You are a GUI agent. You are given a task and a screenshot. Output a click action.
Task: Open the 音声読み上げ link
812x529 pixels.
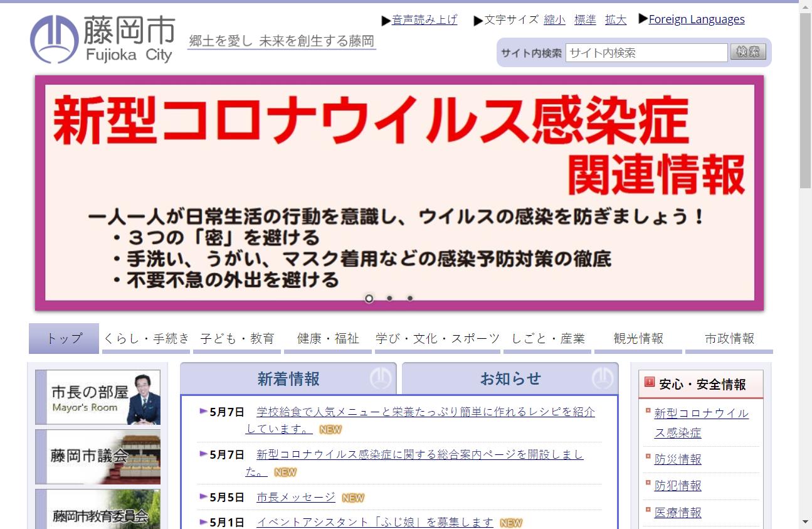[x=424, y=20]
